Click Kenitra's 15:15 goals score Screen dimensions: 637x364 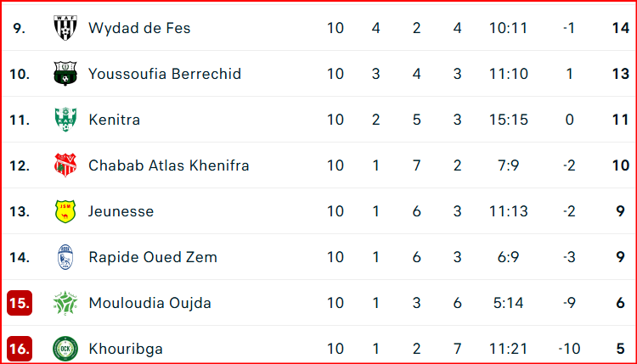pyautogui.click(x=508, y=120)
